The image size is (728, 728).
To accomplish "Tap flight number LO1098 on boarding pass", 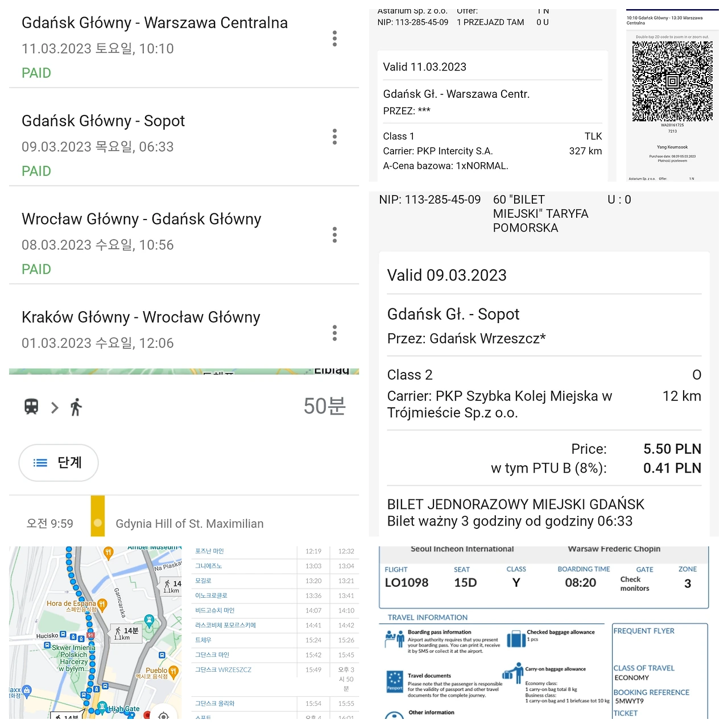I will [x=407, y=582].
